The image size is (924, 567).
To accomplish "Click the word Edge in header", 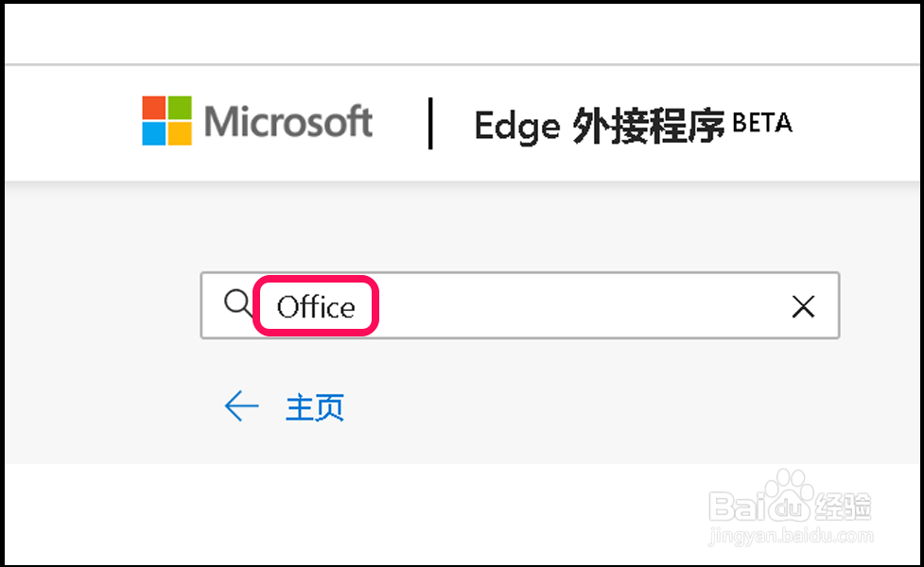I will tap(517, 127).
